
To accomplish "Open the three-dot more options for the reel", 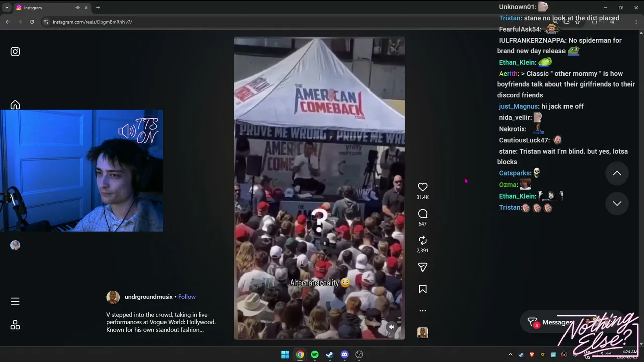I will coord(423,311).
